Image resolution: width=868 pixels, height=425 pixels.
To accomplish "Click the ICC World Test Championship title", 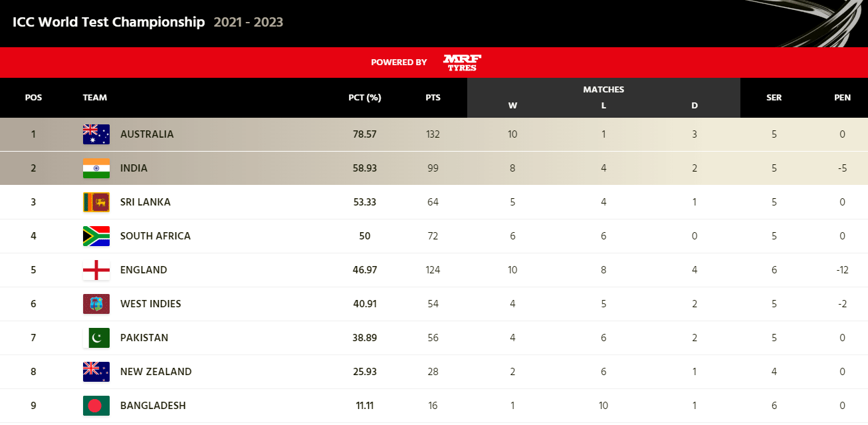I will (x=109, y=22).
